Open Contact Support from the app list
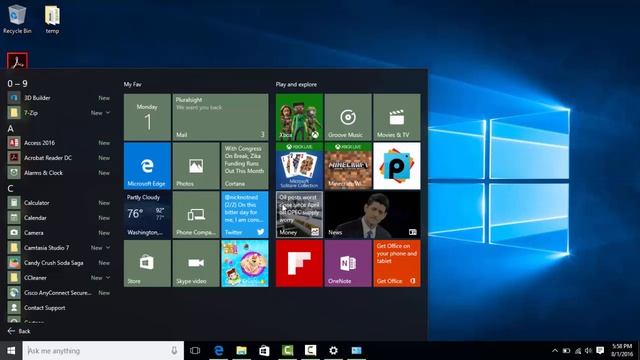 (x=59, y=308)
